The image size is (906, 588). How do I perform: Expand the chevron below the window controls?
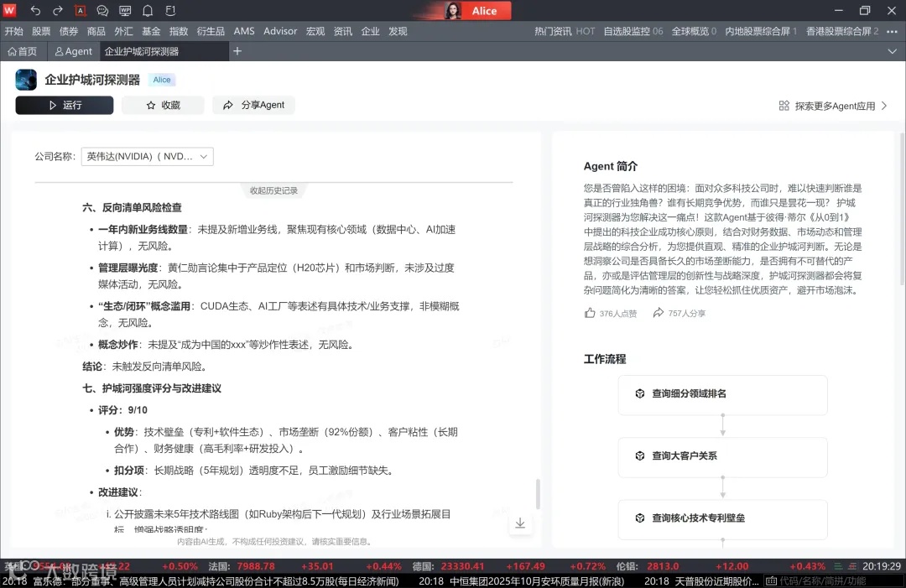coord(893,51)
